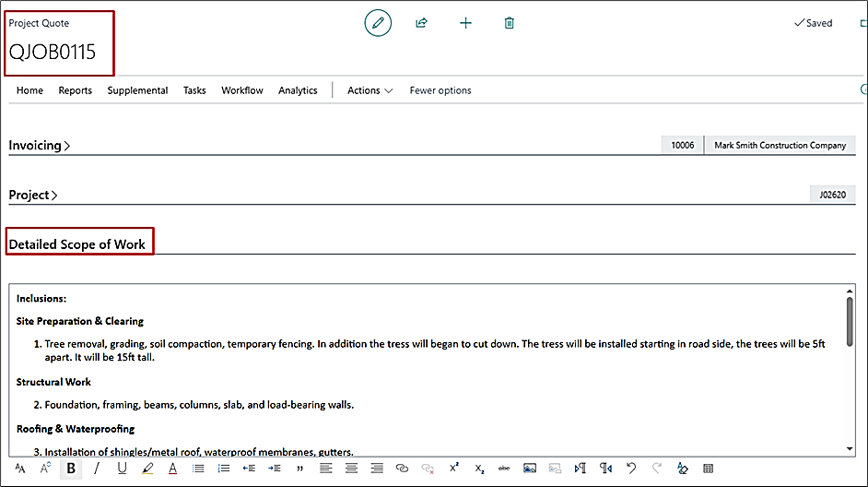Create new quote with plus icon

(x=465, y=23)
